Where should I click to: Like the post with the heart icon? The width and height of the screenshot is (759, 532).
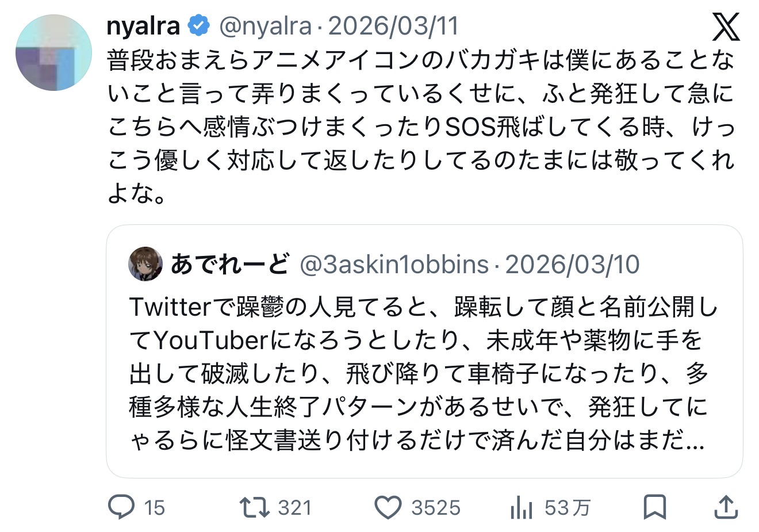tap(388, 507)
